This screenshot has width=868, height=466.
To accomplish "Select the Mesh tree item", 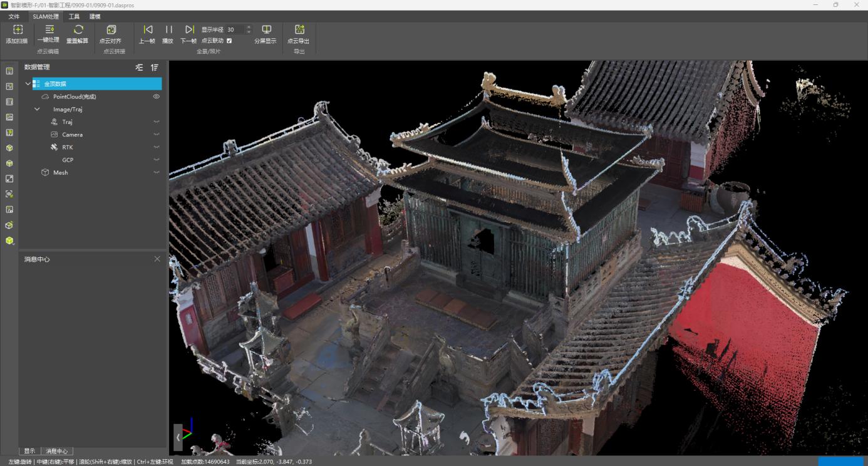I will click(60, 172).
